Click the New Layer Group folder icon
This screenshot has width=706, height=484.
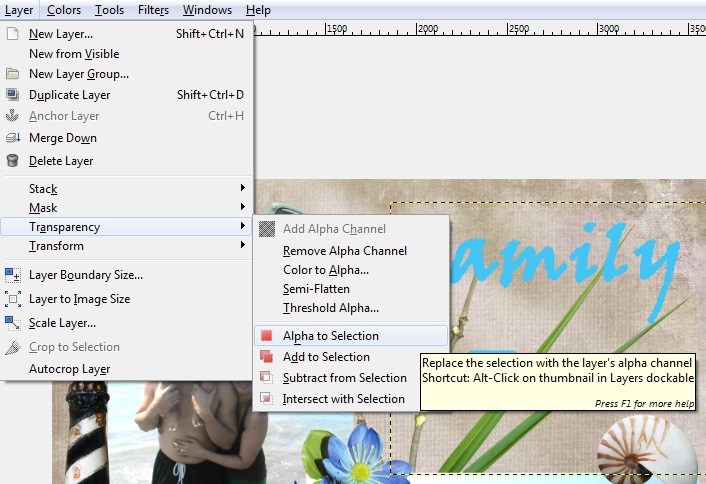tap(13, 73)
